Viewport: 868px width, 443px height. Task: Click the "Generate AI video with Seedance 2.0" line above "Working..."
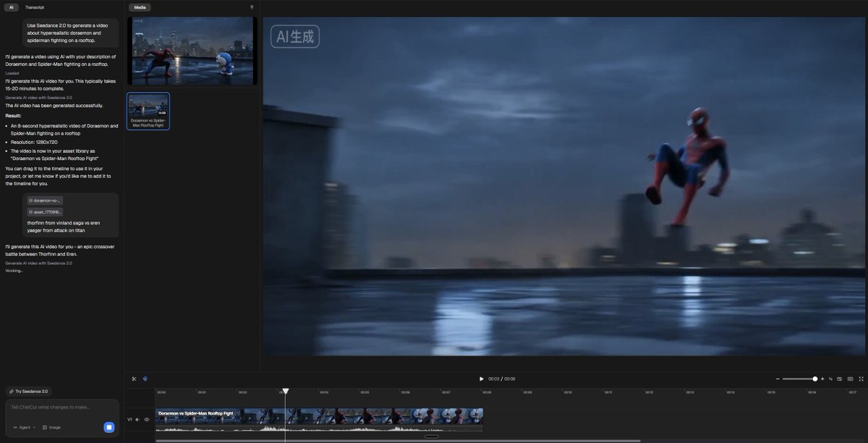[38, 263]
